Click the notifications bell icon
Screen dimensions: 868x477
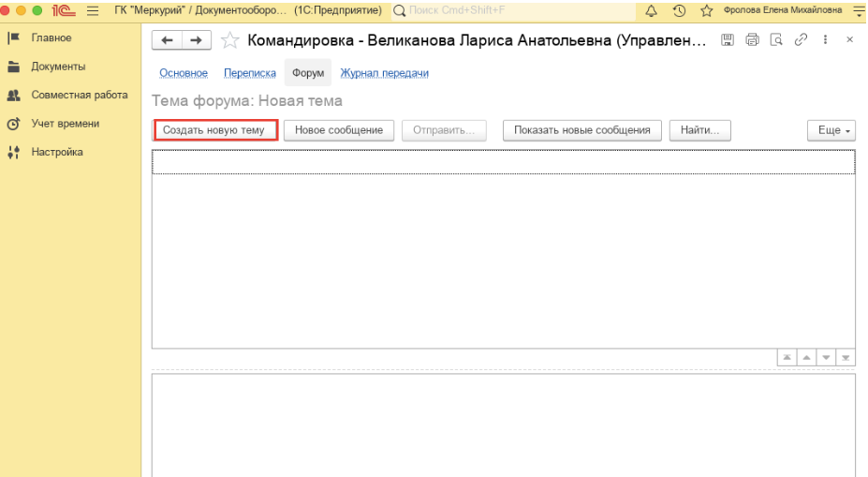point(652,10)
